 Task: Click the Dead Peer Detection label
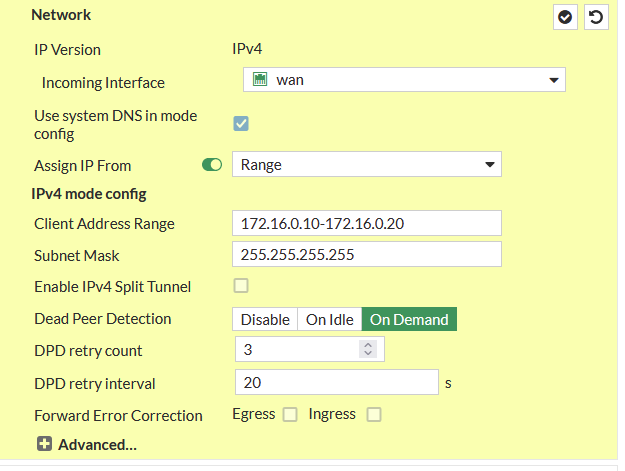[x=103, y=319]
